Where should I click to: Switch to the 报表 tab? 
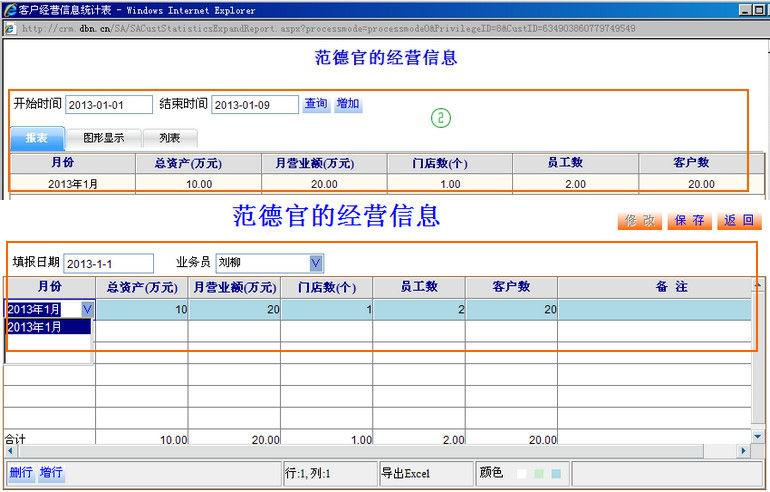(x=37, y=138)
